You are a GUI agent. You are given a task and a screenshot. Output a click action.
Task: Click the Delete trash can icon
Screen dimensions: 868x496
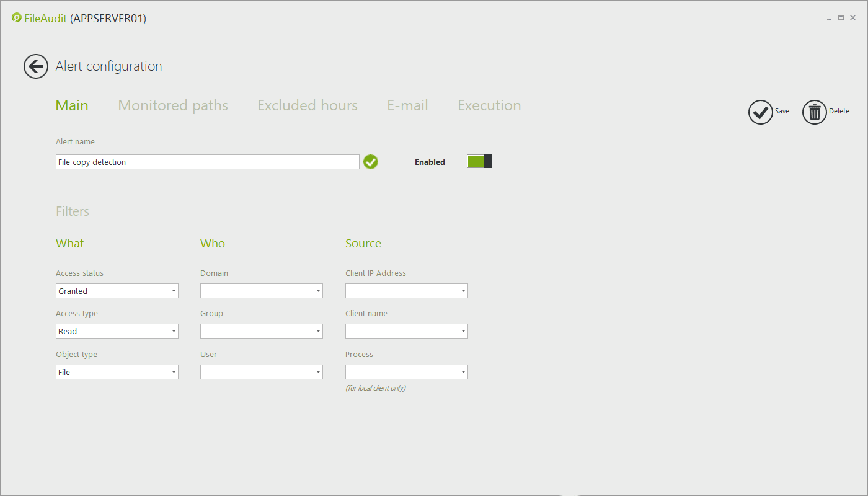click(x=814, y=112)
